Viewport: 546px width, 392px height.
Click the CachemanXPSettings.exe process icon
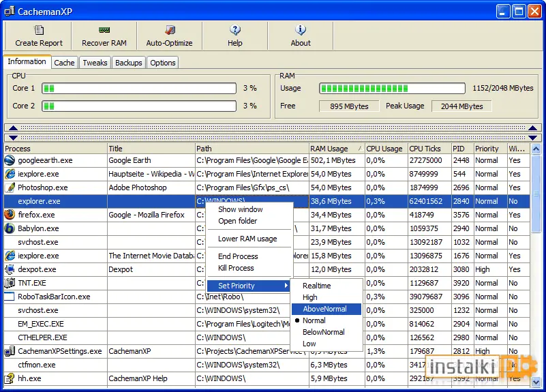(10, 351)
